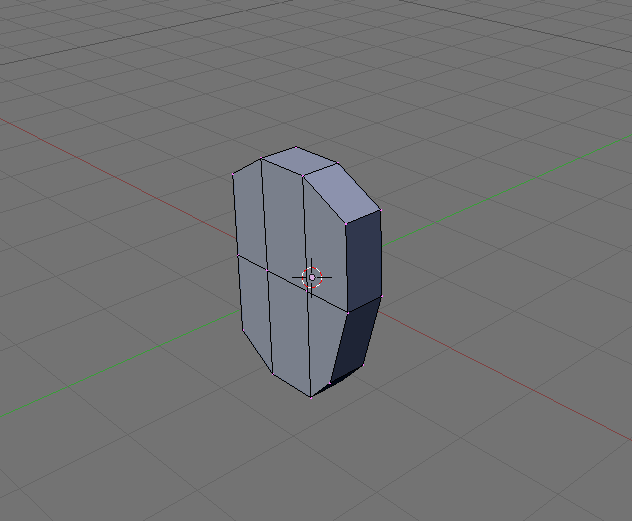This screenshot has height=521, width=632.
Task: Select the topmost vertex of the mesh
Action: coord(296,147)
